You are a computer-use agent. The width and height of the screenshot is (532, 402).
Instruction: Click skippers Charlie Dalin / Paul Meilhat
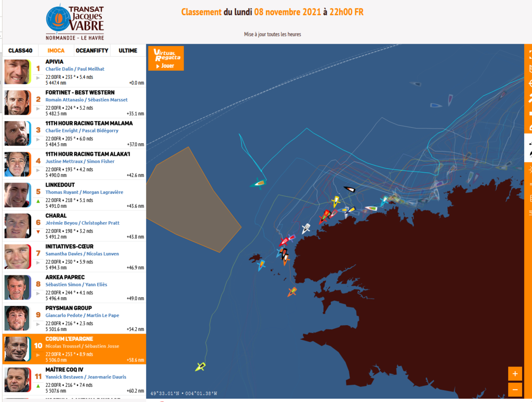(75, 69)
